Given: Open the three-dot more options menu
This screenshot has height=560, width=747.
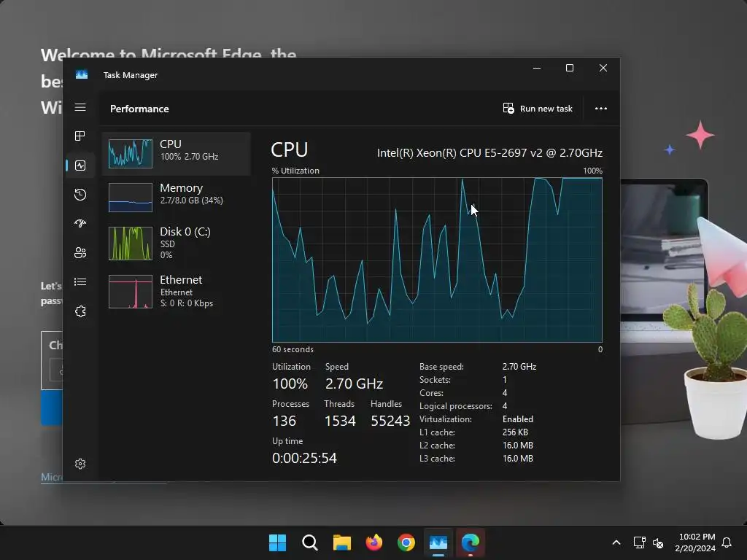Looking at the screenshot, I should pos(601,109).
